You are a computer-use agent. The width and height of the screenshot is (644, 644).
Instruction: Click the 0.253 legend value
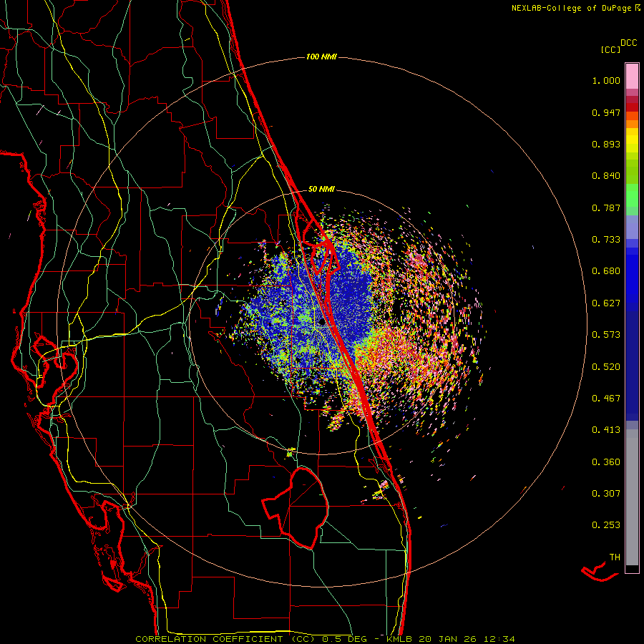(x=606, y=525)
